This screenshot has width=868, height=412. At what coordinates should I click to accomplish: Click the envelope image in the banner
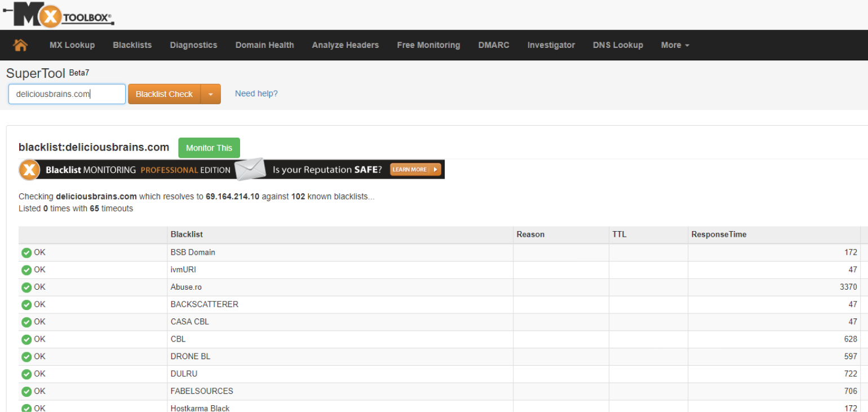click(x=250, y=169)
